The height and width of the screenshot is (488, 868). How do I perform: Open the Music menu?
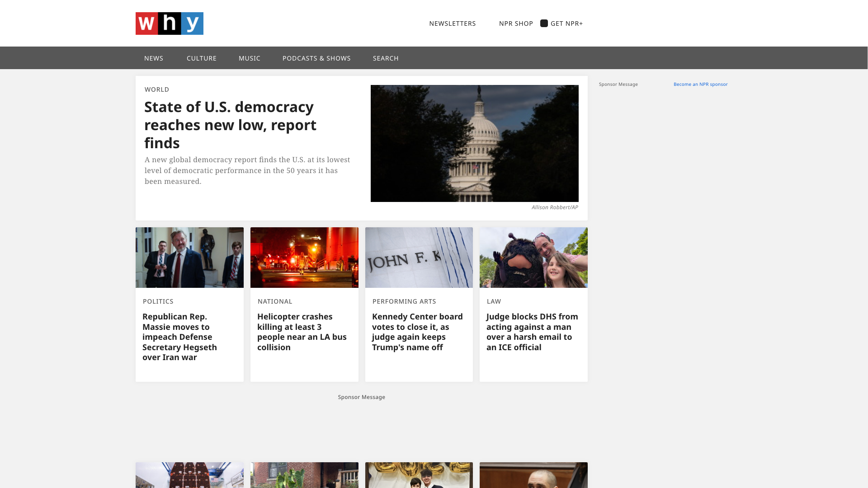pos(250,58)
